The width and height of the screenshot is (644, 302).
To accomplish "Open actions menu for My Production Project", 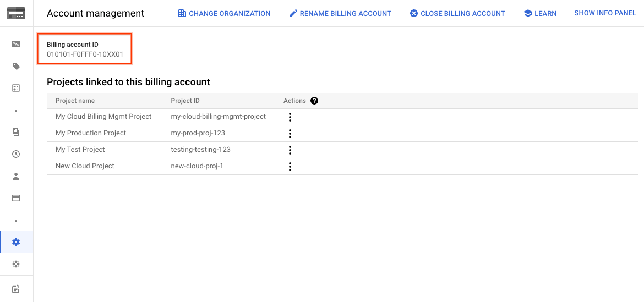I will [290, 133].
